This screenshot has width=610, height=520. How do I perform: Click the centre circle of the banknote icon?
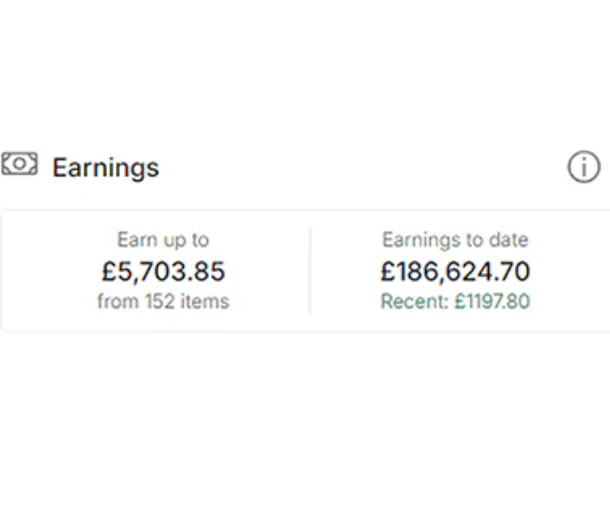pos(19,164)
